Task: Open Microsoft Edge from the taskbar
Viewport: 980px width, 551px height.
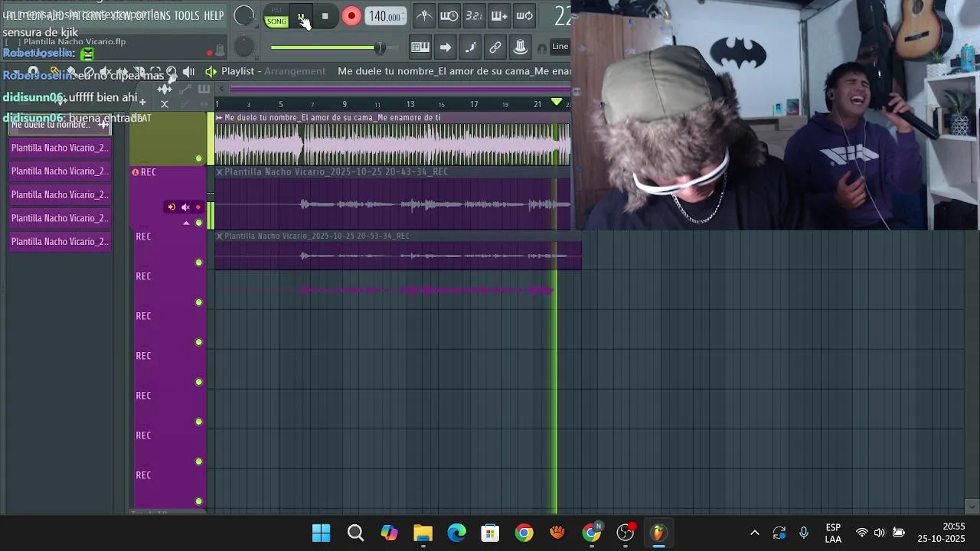Action: 456,533
